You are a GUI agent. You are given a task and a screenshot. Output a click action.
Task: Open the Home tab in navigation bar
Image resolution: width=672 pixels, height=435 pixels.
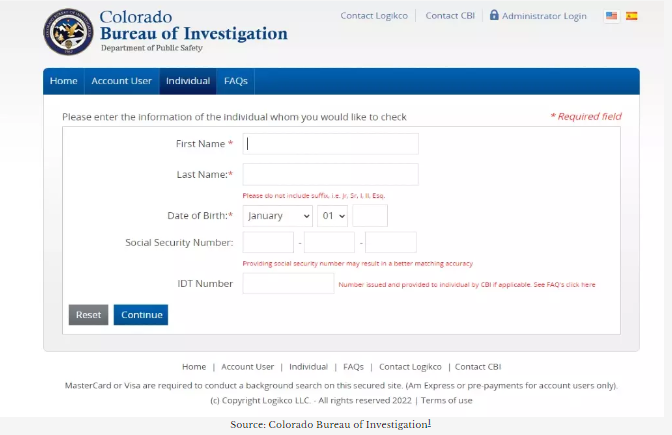coord(63,81)
